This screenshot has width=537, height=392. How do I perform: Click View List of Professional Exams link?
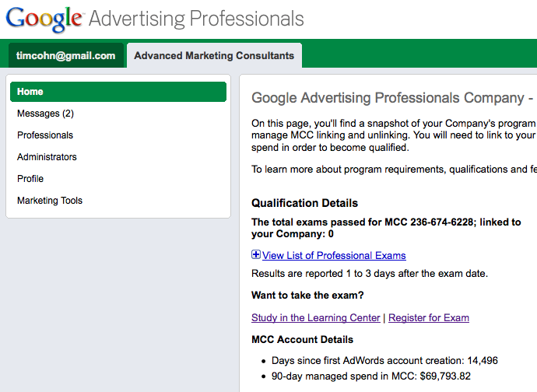tap(334, 255)
